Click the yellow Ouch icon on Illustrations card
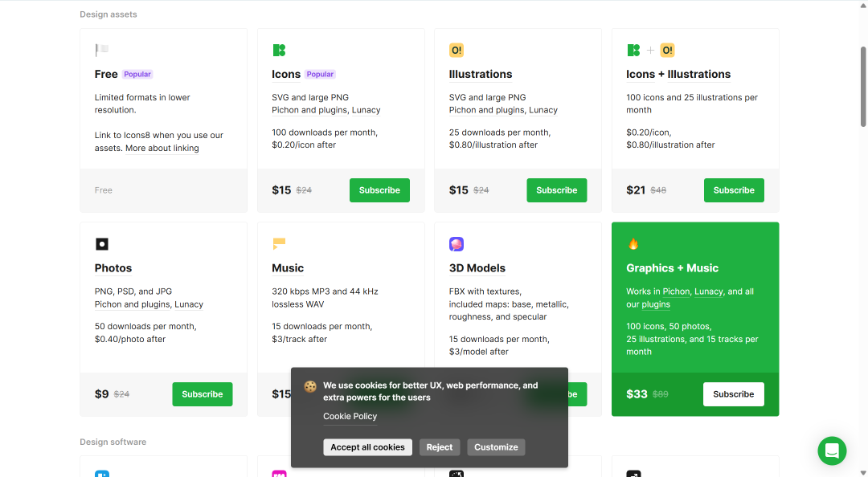The width and height of the screenshot is (868, 477). (x=457, y=51)
